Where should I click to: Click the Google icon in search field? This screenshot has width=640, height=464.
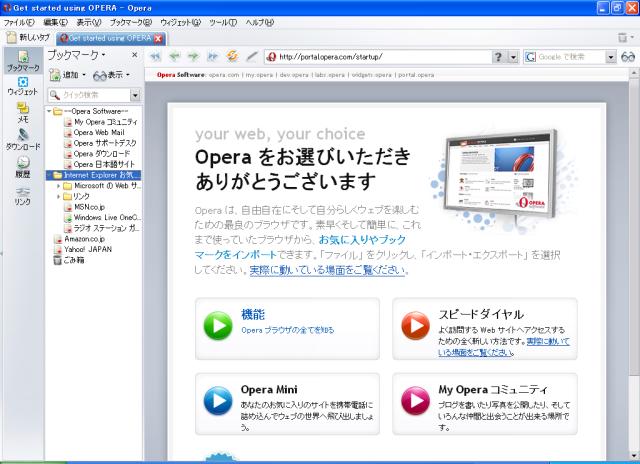point(530,57)
